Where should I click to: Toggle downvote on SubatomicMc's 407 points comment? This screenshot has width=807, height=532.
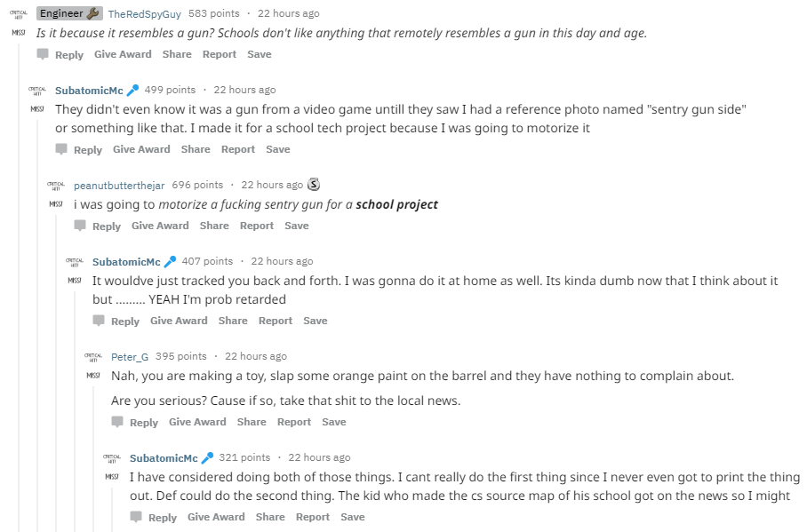pos(75,281)
